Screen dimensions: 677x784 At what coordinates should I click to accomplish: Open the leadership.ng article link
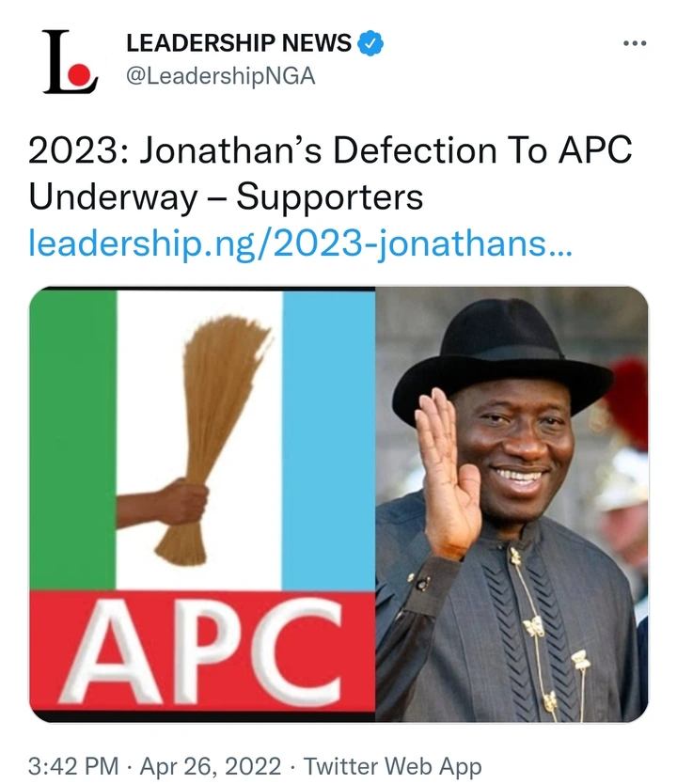pyautogui.click(x=300, y=245)
